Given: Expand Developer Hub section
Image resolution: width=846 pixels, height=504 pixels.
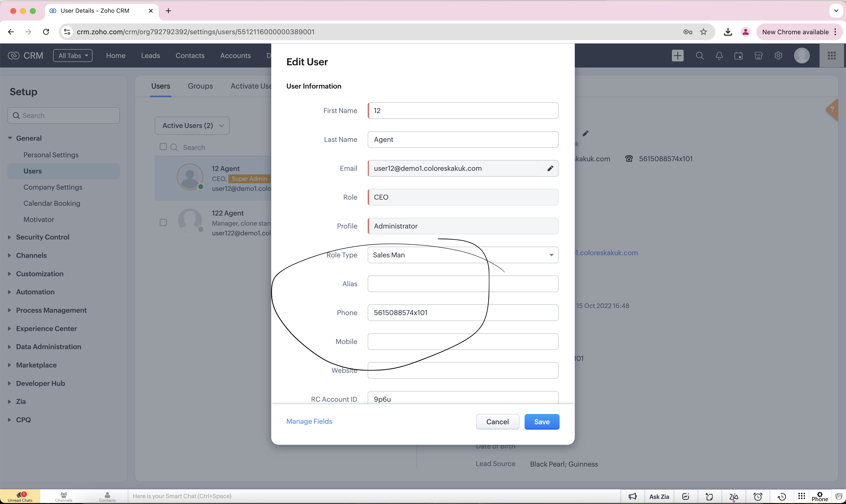Looking at the screenshot, I should [10, 383].
